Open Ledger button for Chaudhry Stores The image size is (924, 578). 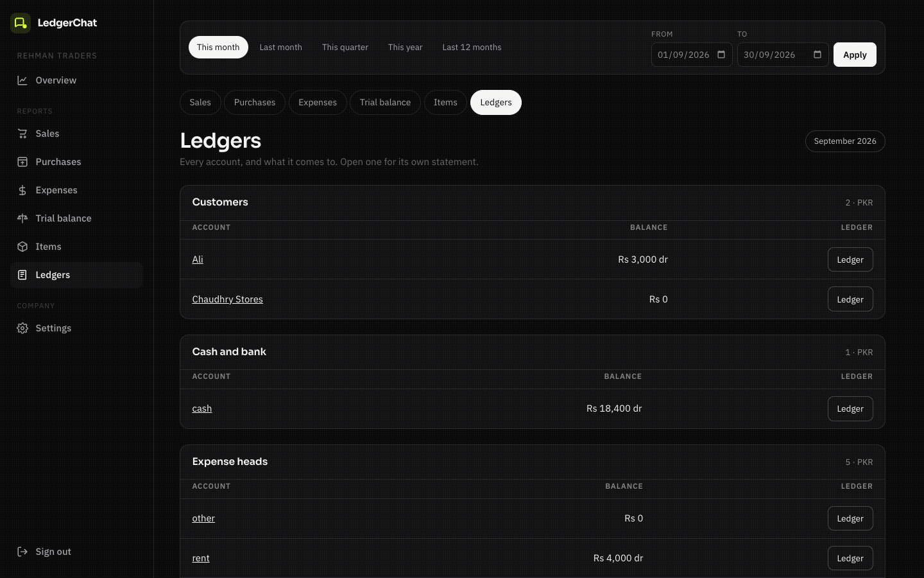[x=850, y=299]
